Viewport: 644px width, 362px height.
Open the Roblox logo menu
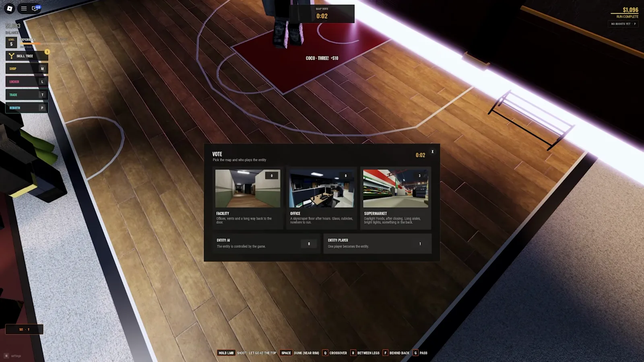click(10, 8)
